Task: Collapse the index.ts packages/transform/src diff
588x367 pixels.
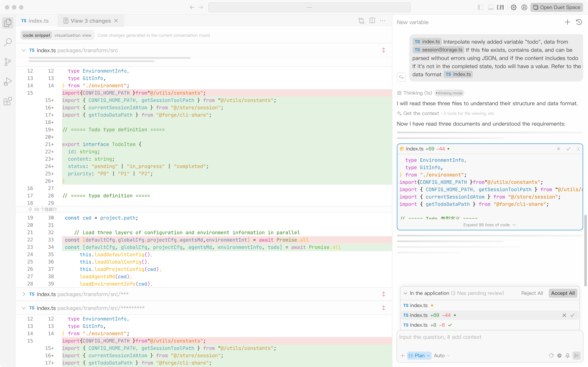Action: [x=23, y=50]
